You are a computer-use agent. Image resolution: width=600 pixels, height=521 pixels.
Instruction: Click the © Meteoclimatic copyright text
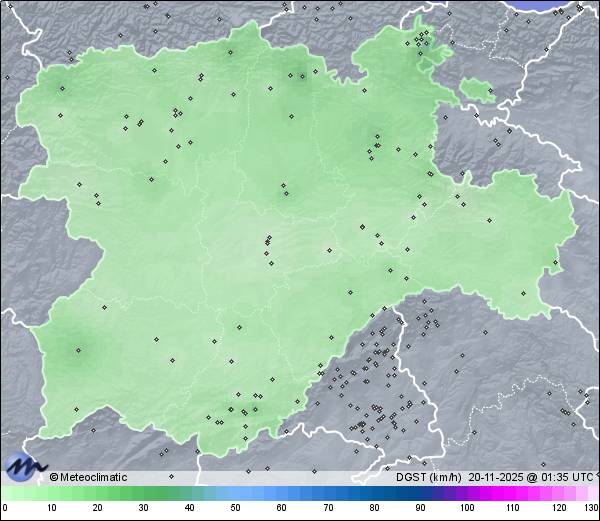coord(88,477)
